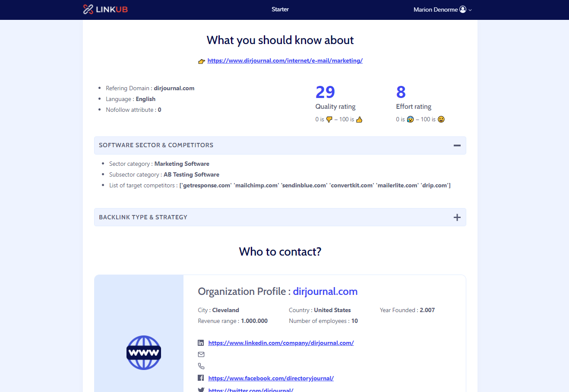Click the Language value English
Screen dimensions: 569x392
coord(145,99)
